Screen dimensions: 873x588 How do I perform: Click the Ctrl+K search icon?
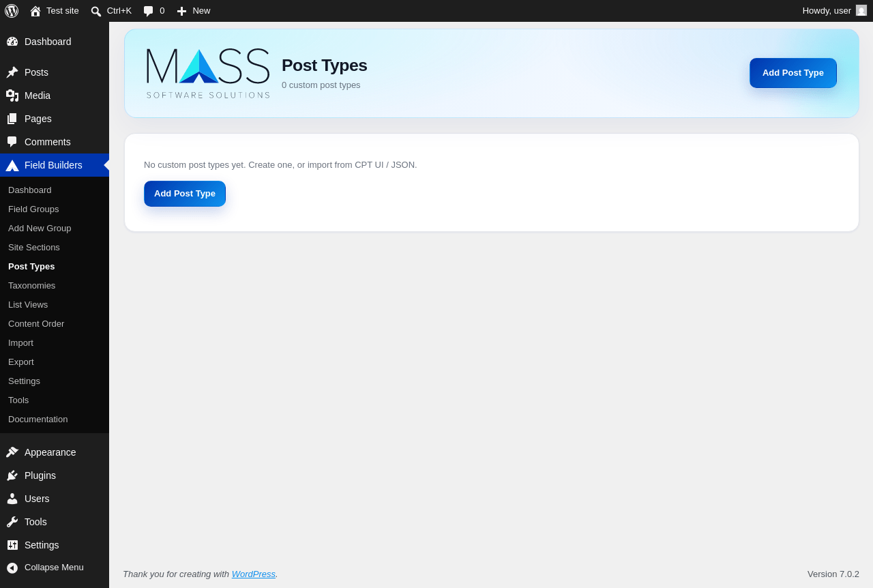coord(96,11)
